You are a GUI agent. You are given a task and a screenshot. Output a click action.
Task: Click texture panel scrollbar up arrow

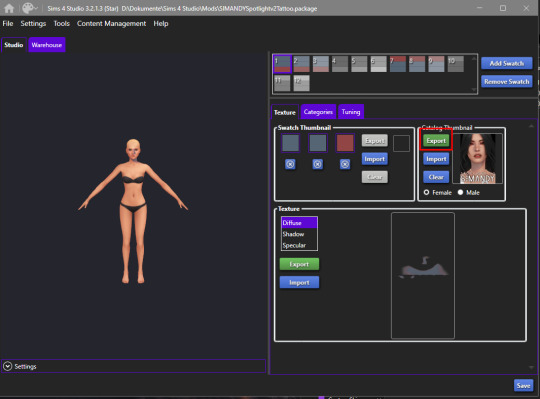[x=531, y=126]
